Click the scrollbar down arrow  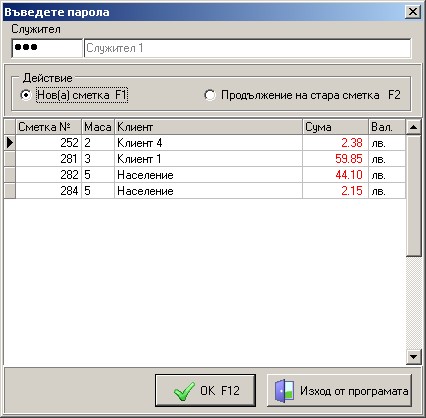[414, 357]
